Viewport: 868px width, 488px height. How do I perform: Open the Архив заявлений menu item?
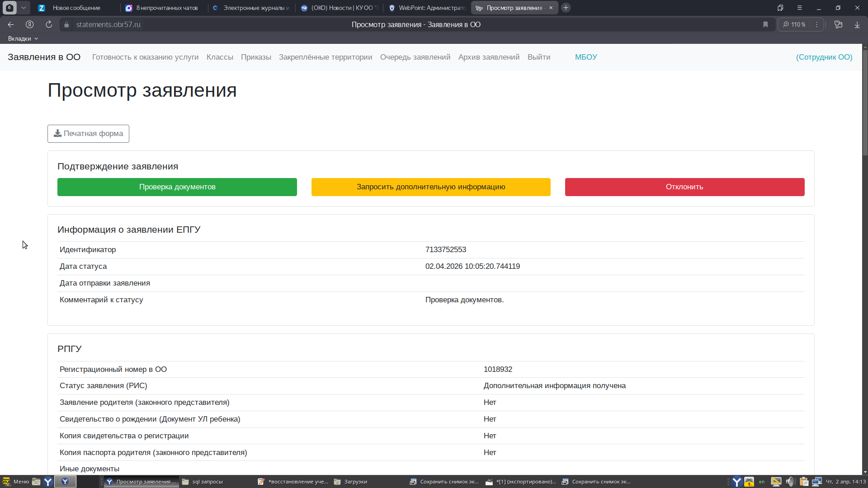489,57
